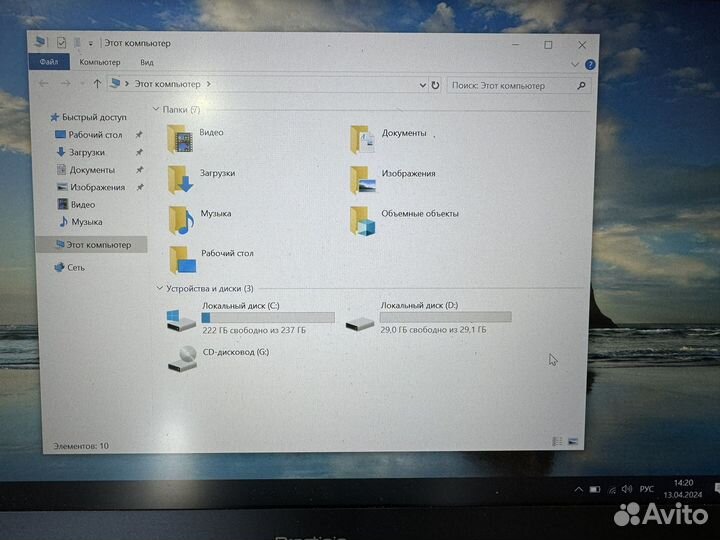Collapse the Устройства и диски (3) section

(159, 288)
